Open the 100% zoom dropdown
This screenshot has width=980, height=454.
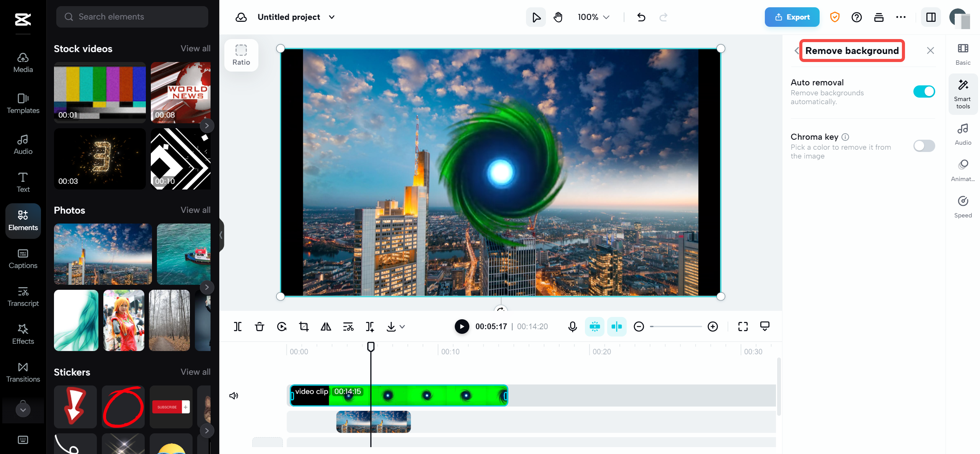tap(593, 17)
